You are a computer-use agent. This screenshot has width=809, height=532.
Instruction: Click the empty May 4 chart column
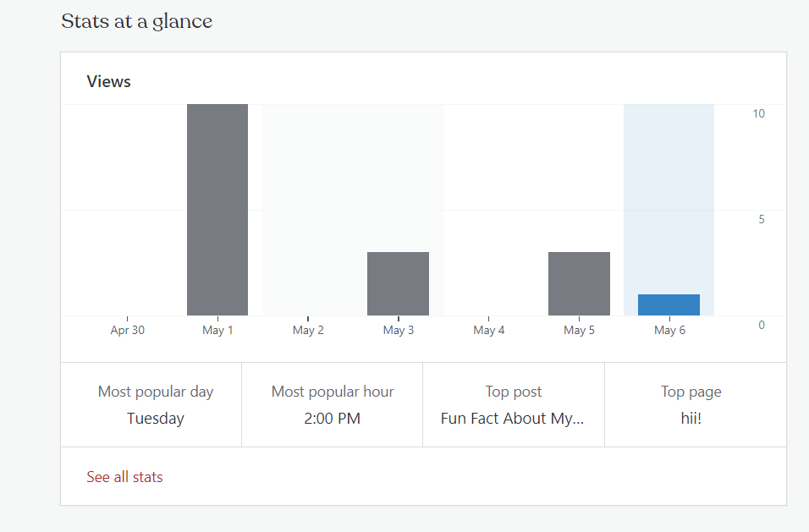pos(489,211)
